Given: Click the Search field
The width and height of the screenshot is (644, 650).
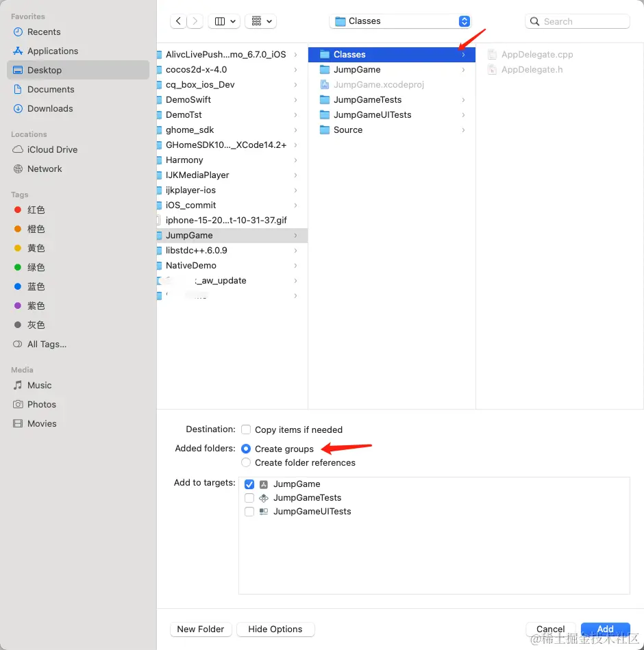Looking at the screenshot, I should point(578,21).
